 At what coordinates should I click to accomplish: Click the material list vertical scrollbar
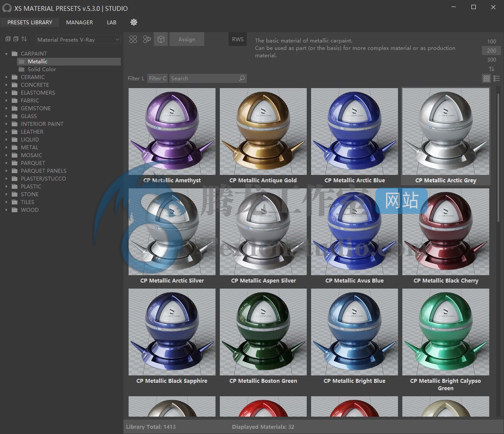click(x=498, y=157)
